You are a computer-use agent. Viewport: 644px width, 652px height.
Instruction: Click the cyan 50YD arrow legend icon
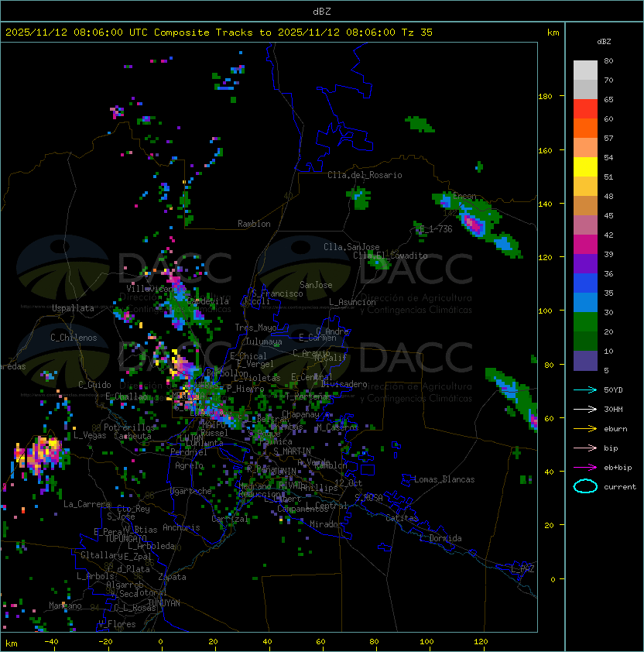[x=585, y=390]
